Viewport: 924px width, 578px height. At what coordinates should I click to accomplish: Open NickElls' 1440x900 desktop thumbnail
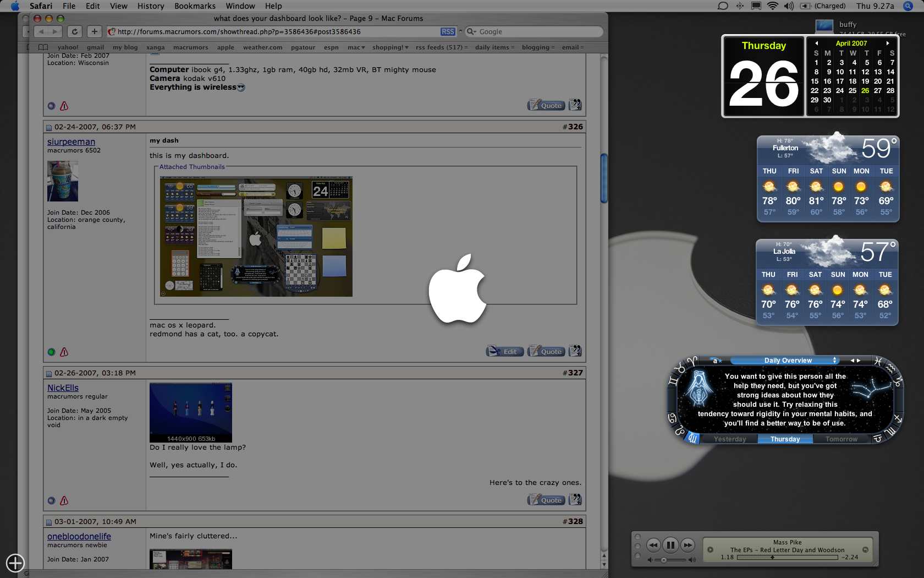(191, 412)
